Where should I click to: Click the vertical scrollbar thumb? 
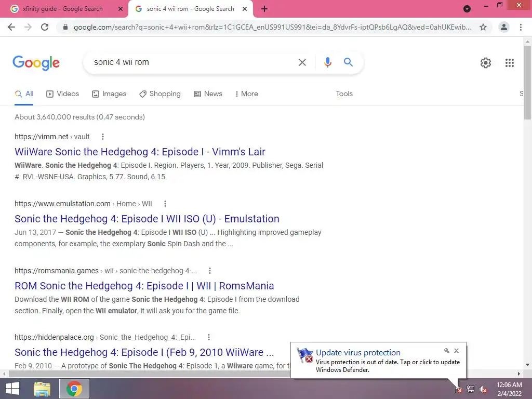pos(527,83)
